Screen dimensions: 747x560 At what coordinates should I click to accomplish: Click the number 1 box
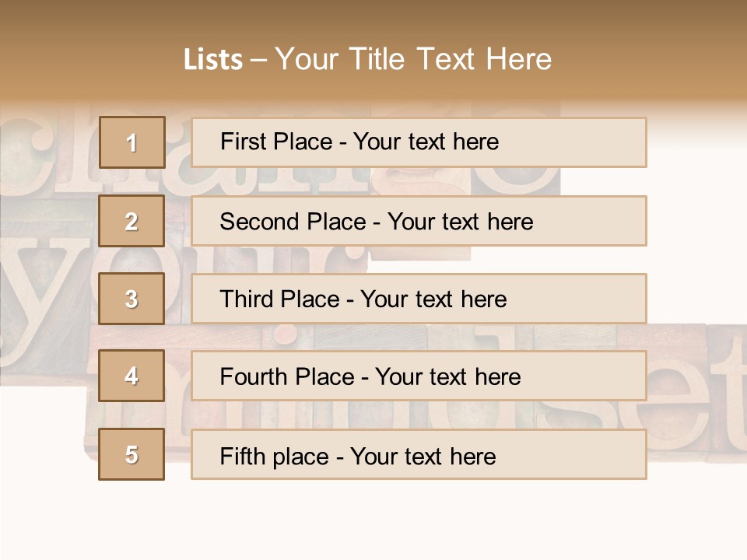[132, 142]
